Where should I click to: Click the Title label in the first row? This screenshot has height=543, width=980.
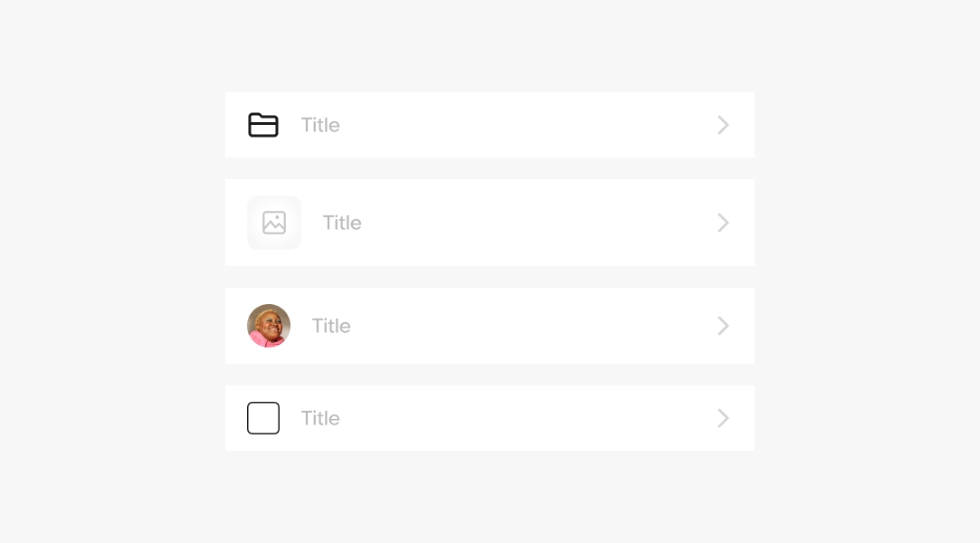click(320, 125)
